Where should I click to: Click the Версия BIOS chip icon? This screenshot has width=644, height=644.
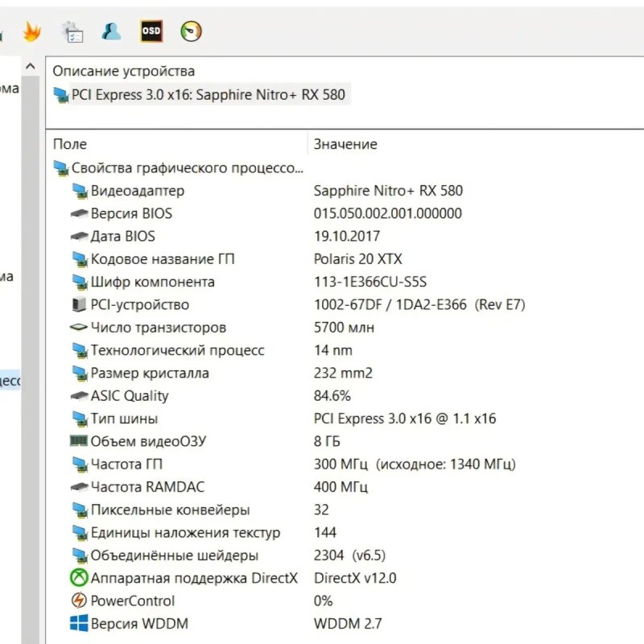(79, 213)
